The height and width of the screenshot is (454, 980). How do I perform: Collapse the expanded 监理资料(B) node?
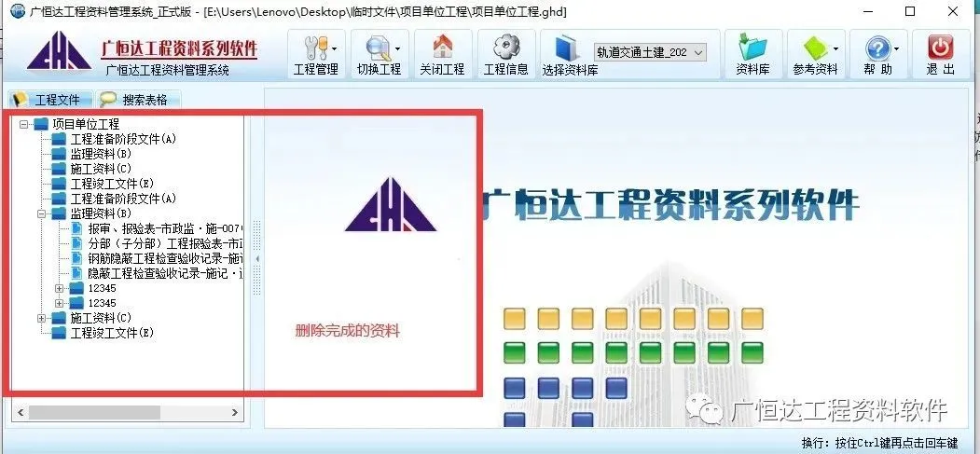(42, 213)
